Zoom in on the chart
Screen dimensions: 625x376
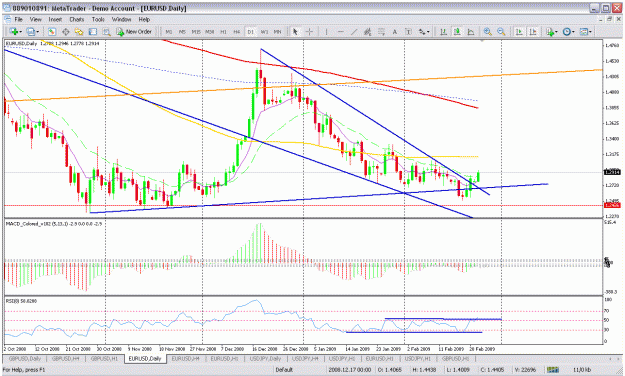[x=487, y=31]
